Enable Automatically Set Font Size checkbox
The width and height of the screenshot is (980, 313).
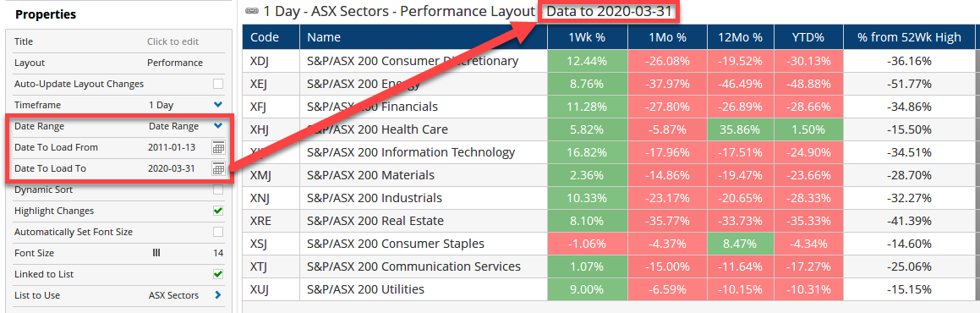click(x=217, y=232)
